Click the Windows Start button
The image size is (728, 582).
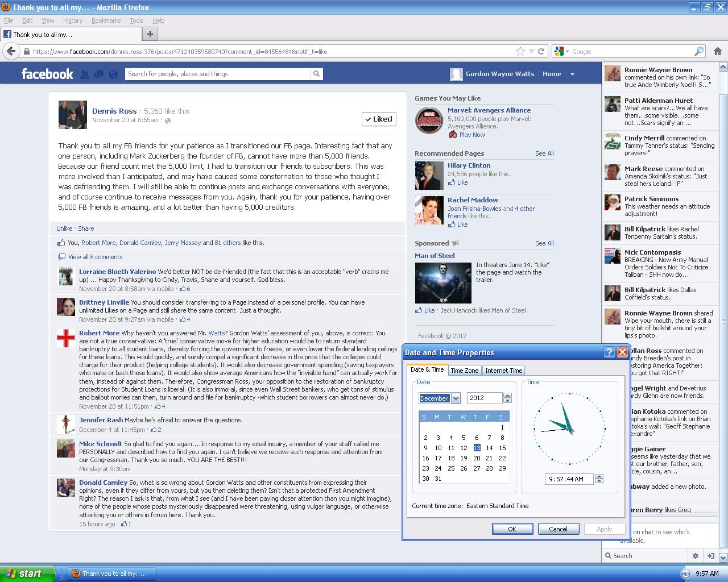[27, 573]
